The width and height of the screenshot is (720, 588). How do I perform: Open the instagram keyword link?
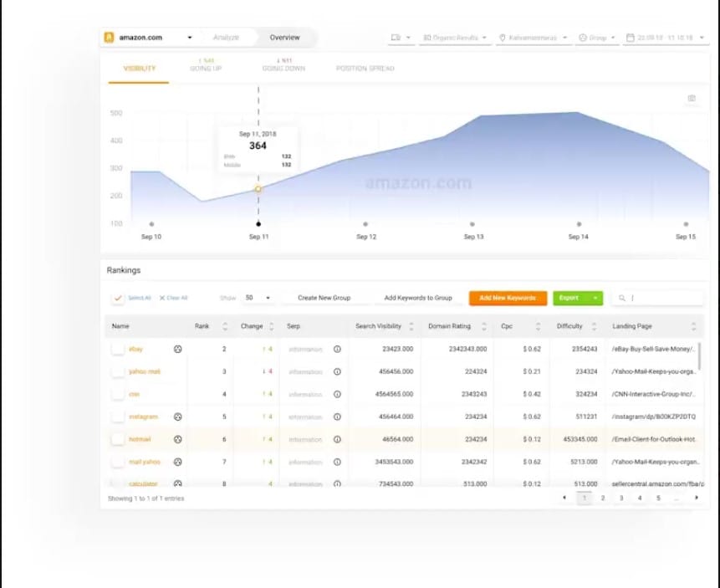click(x=143, y=417)
